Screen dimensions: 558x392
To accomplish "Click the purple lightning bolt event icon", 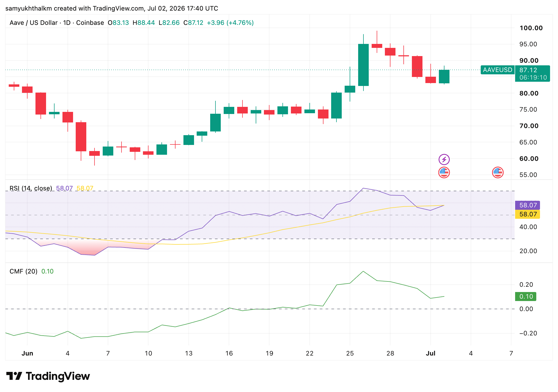I will tap(444, 159).
